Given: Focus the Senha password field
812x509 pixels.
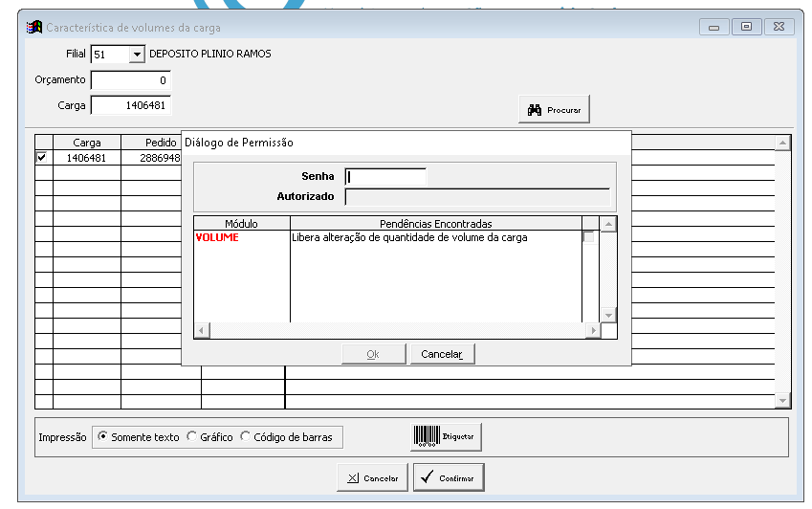Looking at the screenshot, I should point(385,176).
